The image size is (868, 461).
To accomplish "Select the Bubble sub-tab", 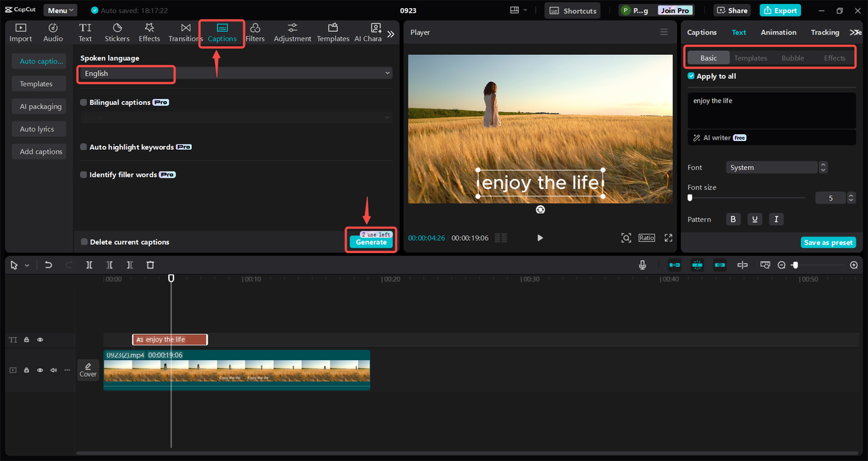I will [793, 58].
